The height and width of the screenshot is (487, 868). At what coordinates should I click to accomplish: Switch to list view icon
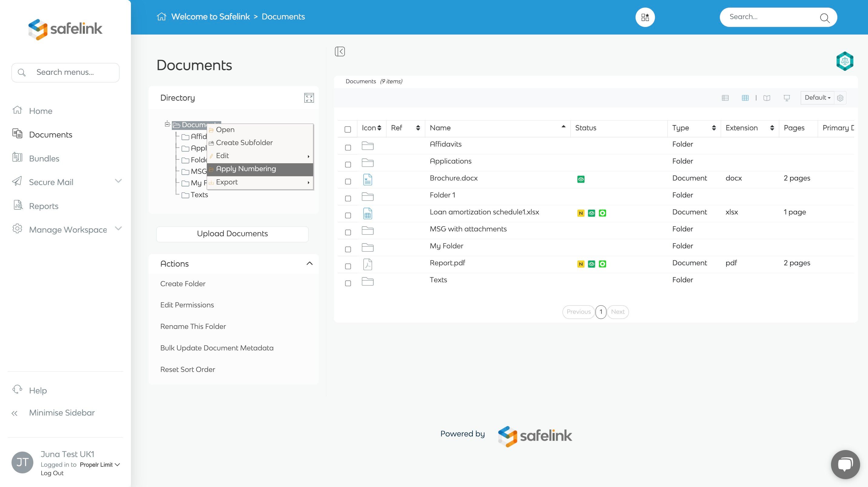click(x=725, y=98)
